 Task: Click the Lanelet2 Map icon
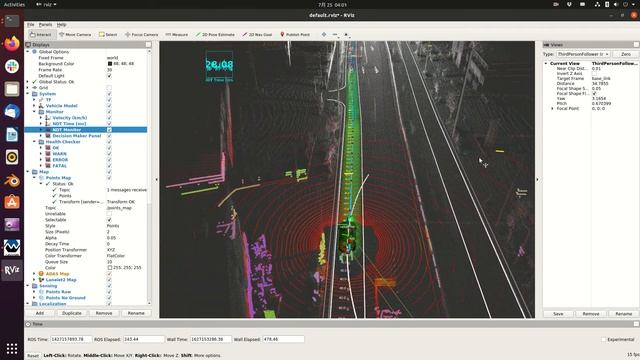[x=41, y=280]
